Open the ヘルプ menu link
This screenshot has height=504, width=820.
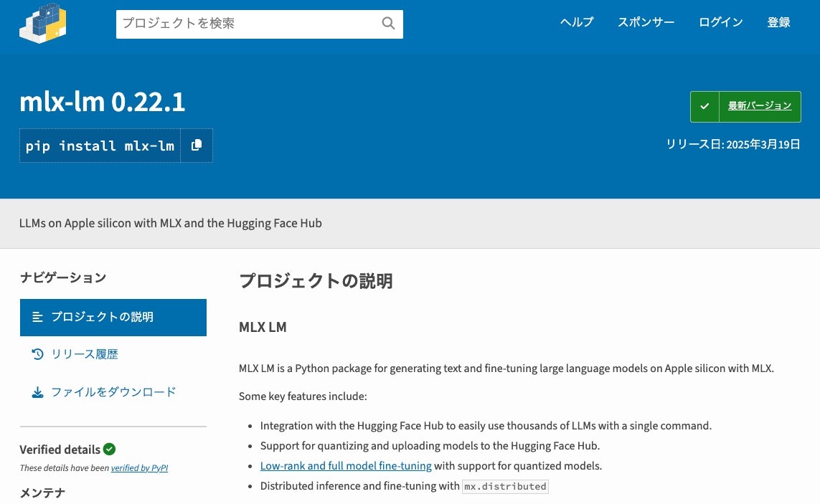[577, 22]
